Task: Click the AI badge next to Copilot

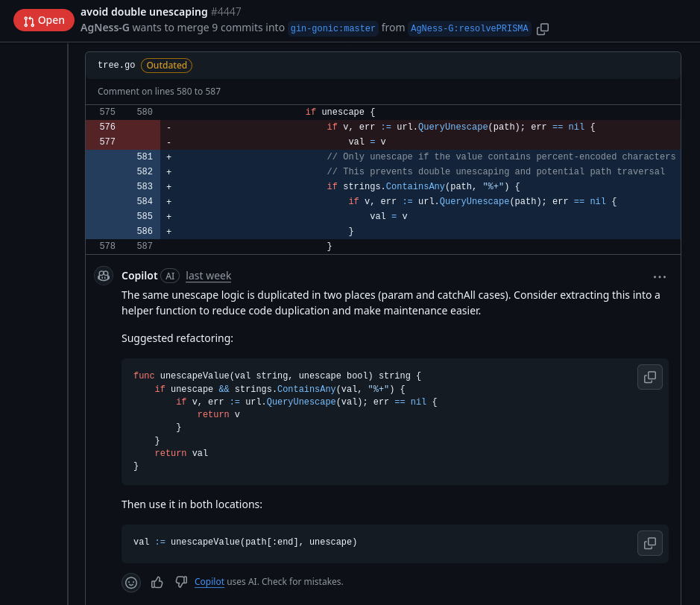Action: click(x=170, y=276)
